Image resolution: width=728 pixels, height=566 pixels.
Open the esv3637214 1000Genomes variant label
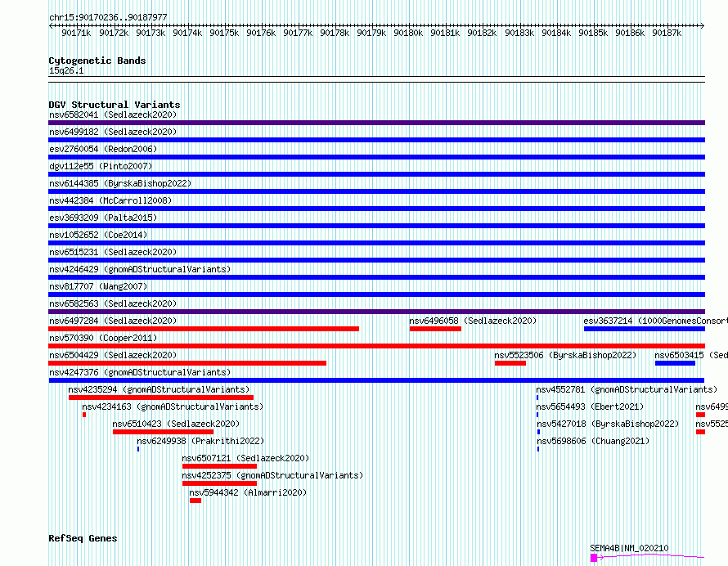tap(655, 321)
